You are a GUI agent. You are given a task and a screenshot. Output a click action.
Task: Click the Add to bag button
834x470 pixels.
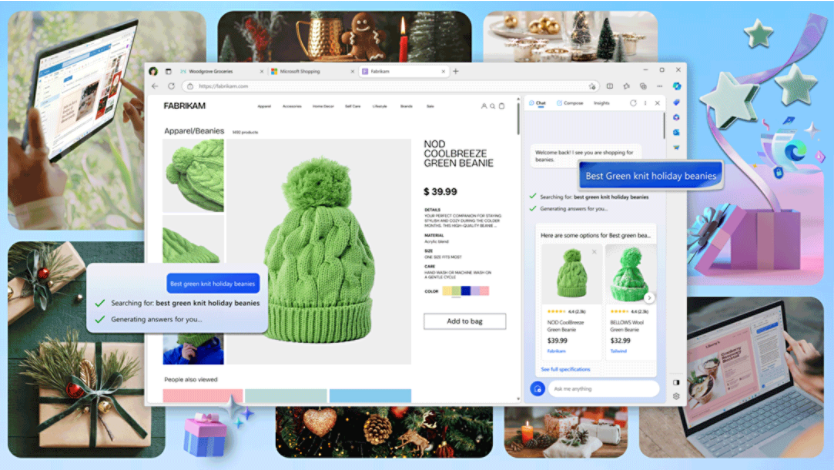[464, 321]
